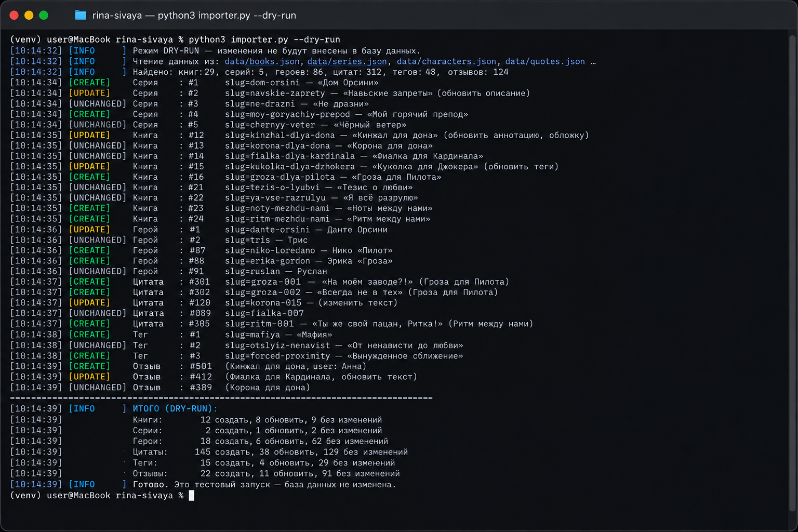Click the 'Цитаты:' label in the summary
The height and width of the screenshot is (532, 798).
pyautogui.click(x=150, y=452)
